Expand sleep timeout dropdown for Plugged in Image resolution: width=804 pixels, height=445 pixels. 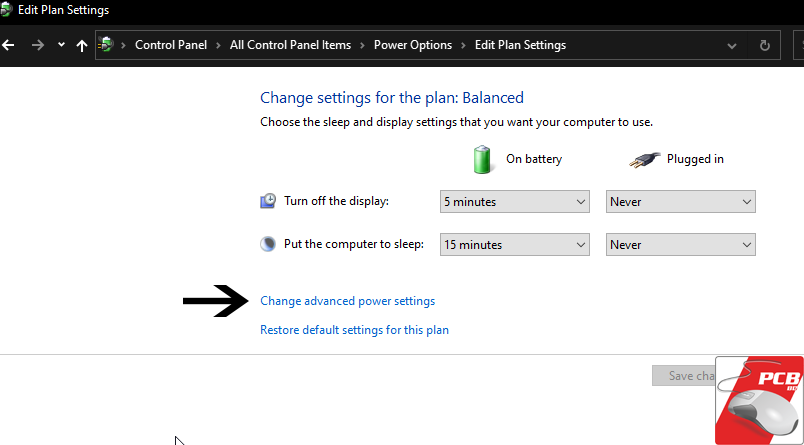(x=681, y=245)
